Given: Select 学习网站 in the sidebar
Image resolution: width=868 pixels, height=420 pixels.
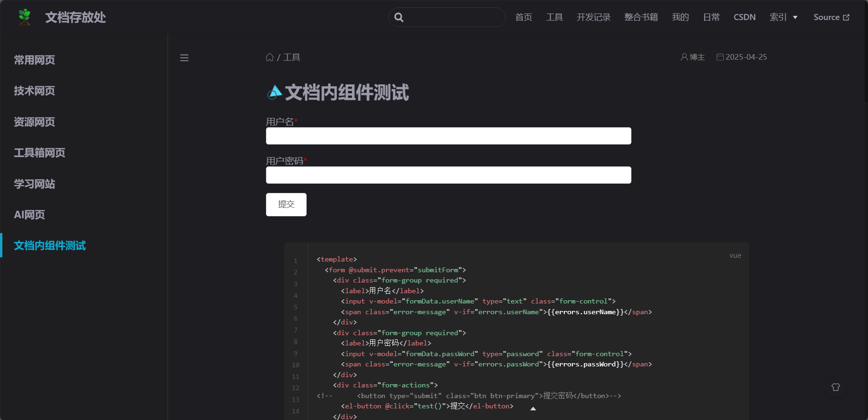Looking at the screenshot, I should click(x=34, y=184).
